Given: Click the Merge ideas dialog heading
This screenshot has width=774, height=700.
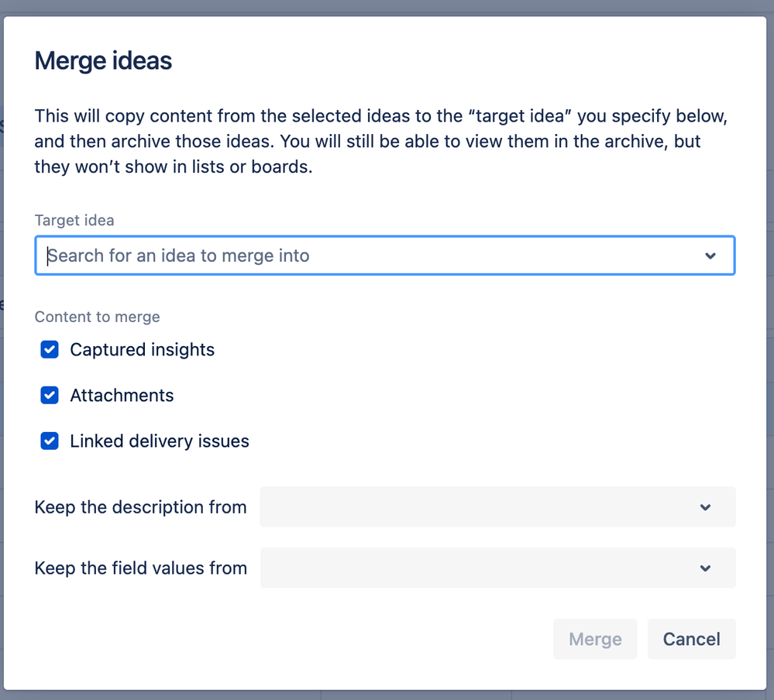Looking at the screenshot, I should (x=103, y=60).
